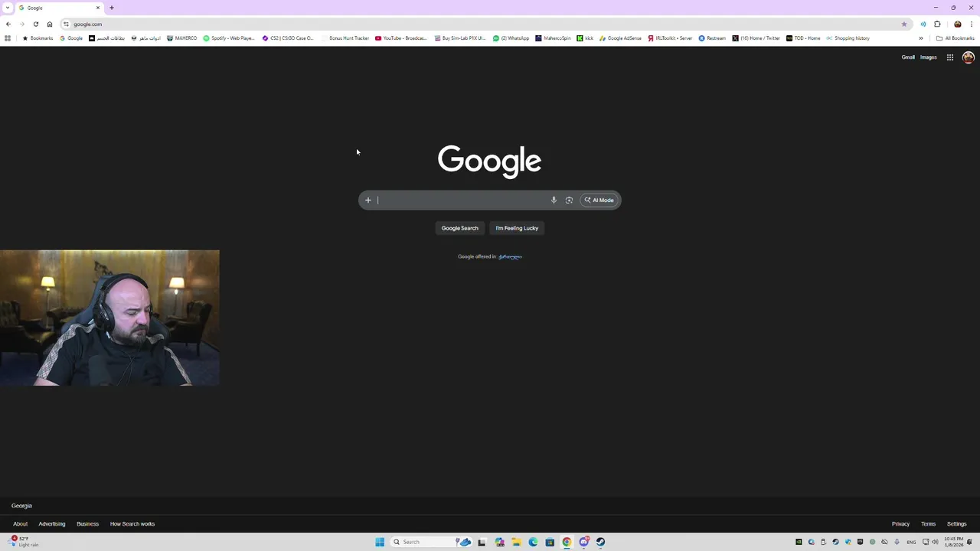This screenshot has width=980, height=551.
Task: Open MahercoSpin bookmark
Action: [x=553, y=38]
